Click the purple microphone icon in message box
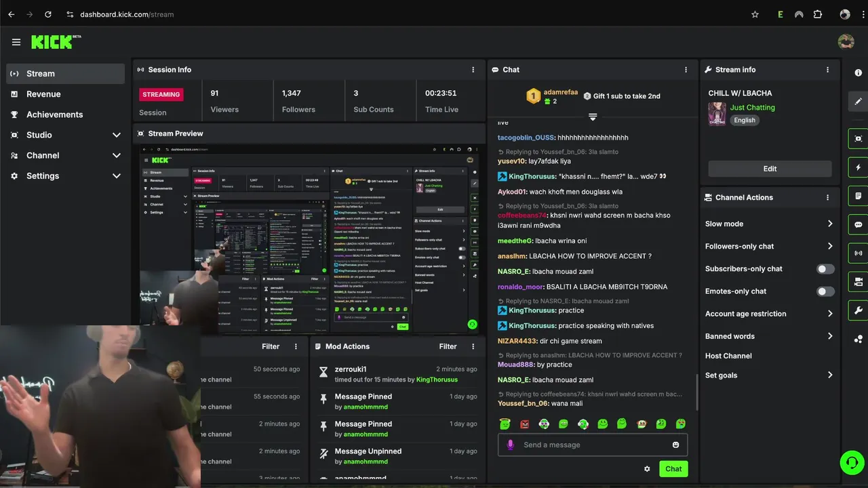 point(511,445)
